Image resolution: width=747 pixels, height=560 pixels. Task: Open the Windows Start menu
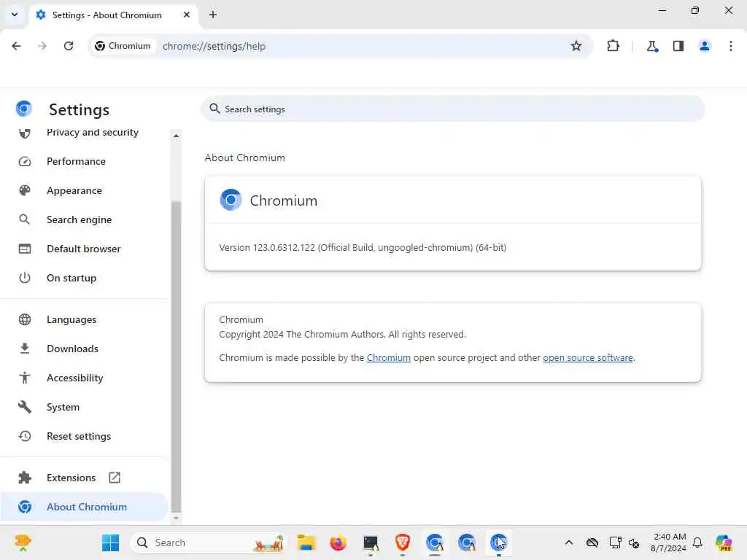[x=111, y=542]
